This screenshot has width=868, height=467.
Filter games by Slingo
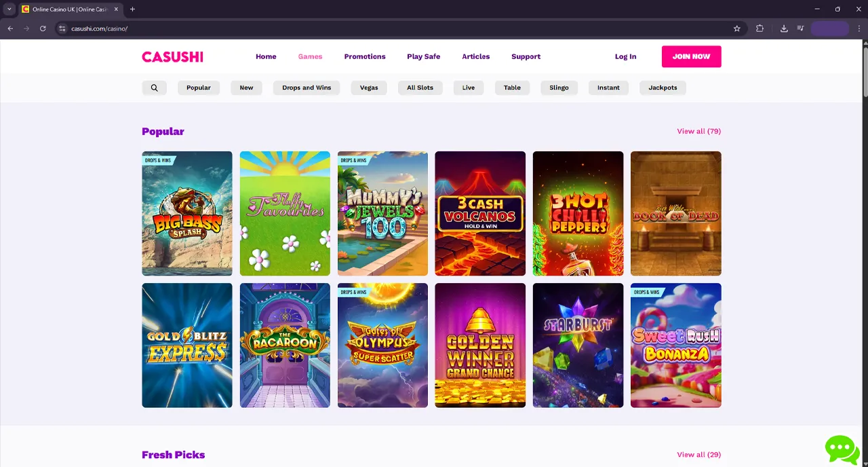coord(559,88)
